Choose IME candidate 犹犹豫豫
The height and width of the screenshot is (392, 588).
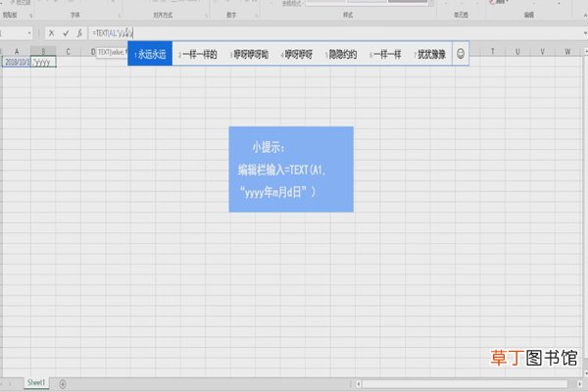point(430,54)
